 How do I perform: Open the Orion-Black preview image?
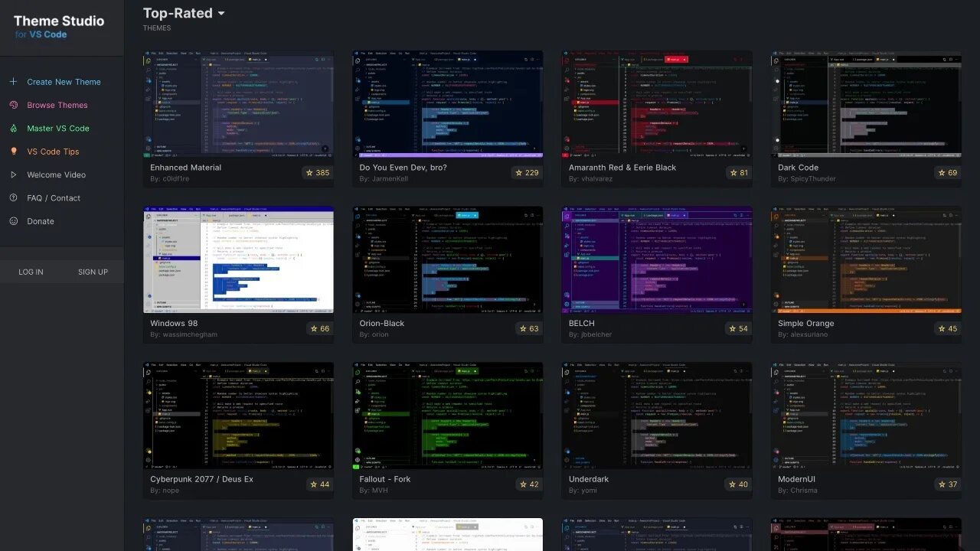click(448, 259)
